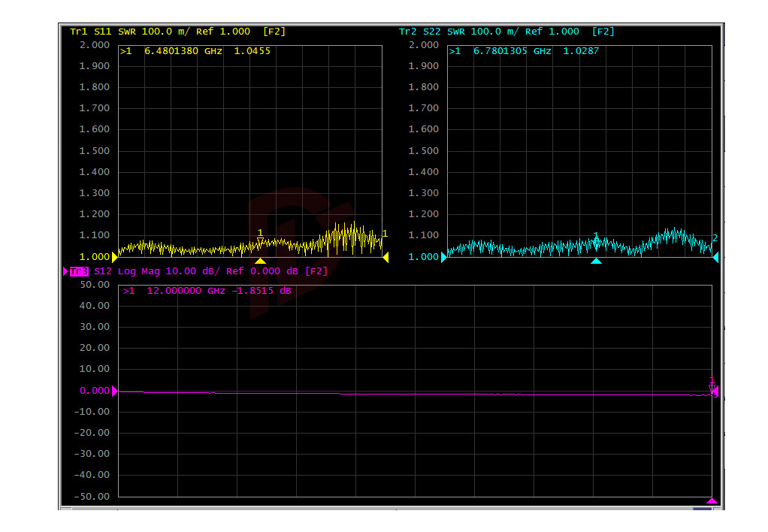Click the -50.00 bottom scale value on Tr3
The height and width of the screenshot is (532, 768).
(92, 496)
